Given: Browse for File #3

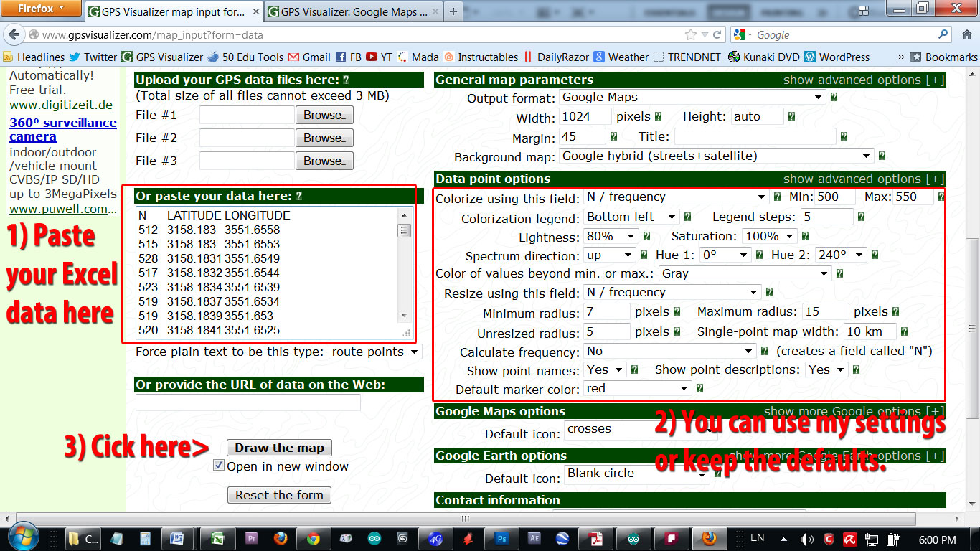Looking at the screenshot, I should (x=324, y=161).
